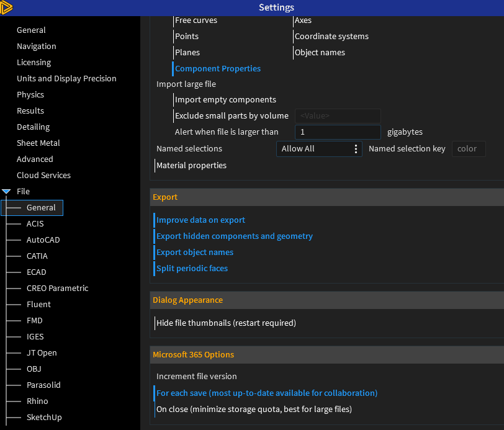Image resolution: width=504 pixels, height=430 pixels.
Task: Toggle the Split periodic faces option
Action: 192,269
